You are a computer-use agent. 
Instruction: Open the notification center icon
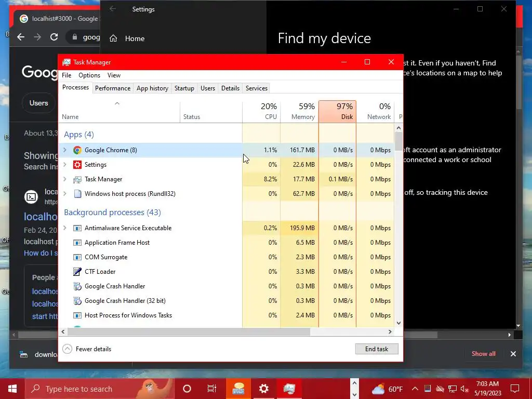(x=515, y=389)
